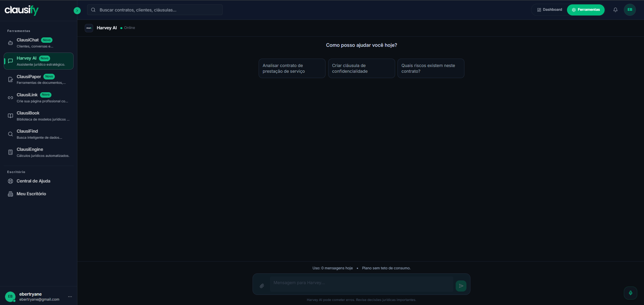Click the paperclip attachment icon
The image size is (644, 305).
pos(262,286)
